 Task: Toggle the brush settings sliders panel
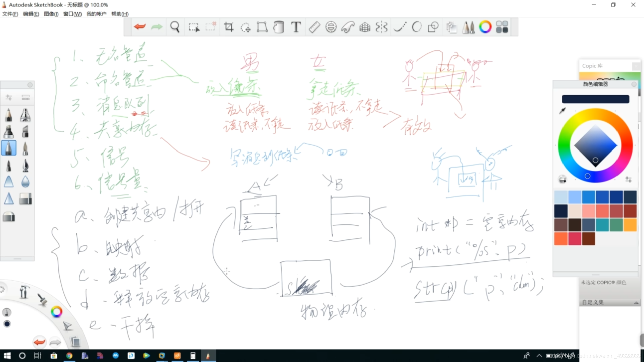(x=9, y=98)
